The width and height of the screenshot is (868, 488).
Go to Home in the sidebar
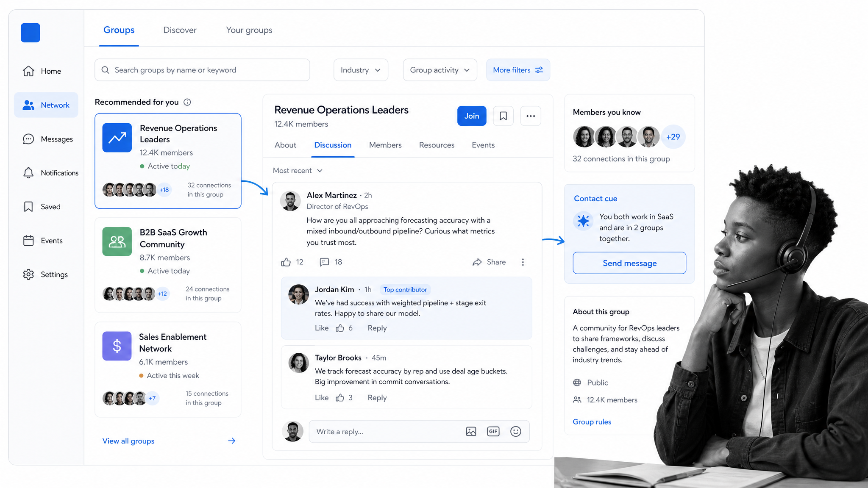[42, 71]
